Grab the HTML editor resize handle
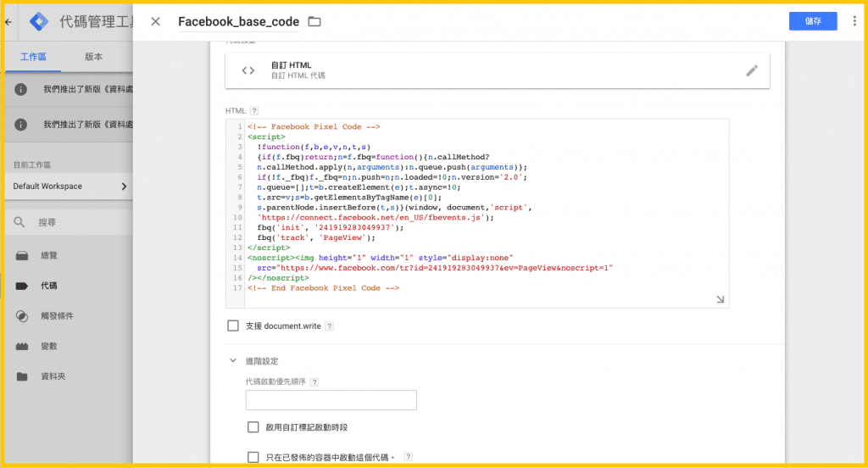This screenshot has height=468, width=868. [x=720, y=299]
